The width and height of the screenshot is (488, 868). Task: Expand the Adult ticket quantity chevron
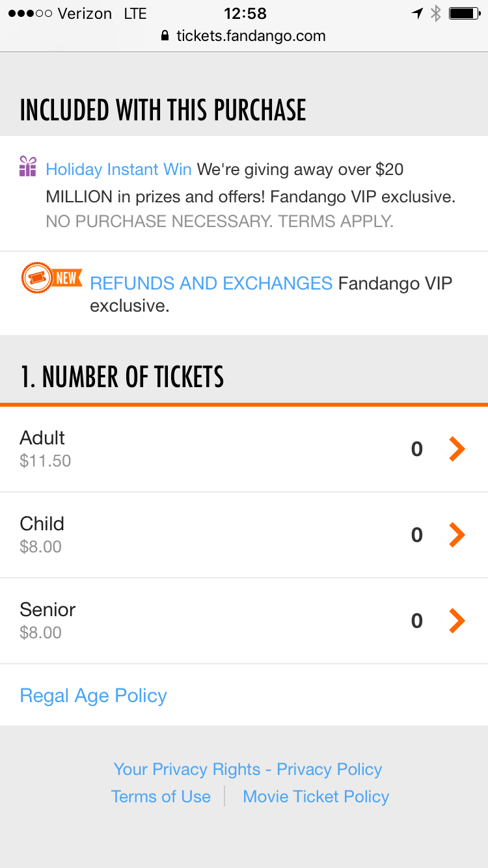click(457, 449)
